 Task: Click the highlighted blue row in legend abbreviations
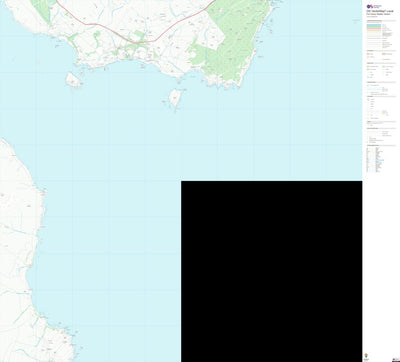pyautogui.click(x=379, y=160)
